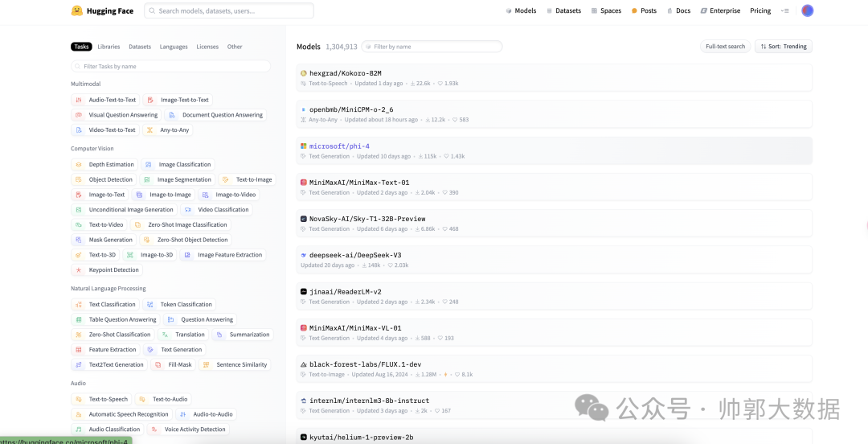
Task: Click the Zero-Shot Object Detection icon
Action: pyautogui.click(x=147, y=240)
